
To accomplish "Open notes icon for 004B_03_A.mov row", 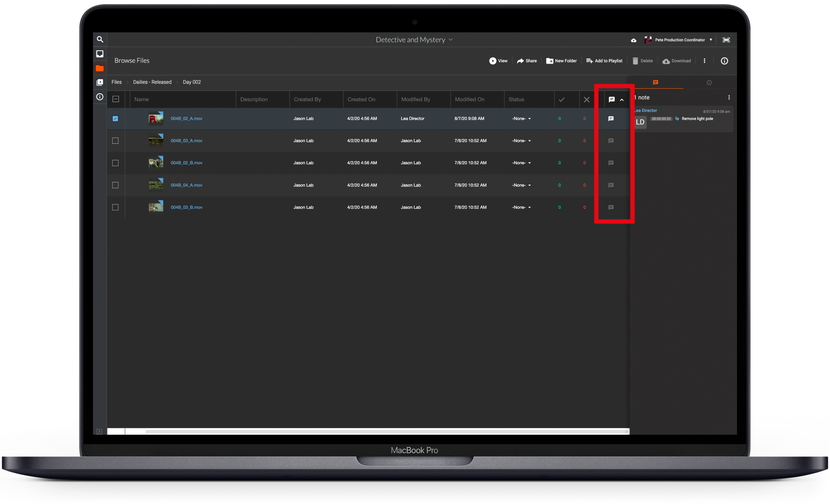I will click(x=611, y=141).
